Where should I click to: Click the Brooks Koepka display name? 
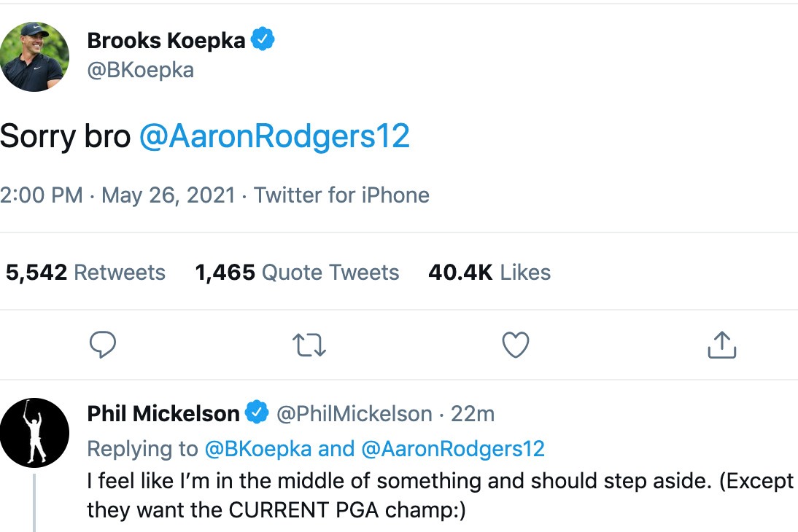coord(166,41)
